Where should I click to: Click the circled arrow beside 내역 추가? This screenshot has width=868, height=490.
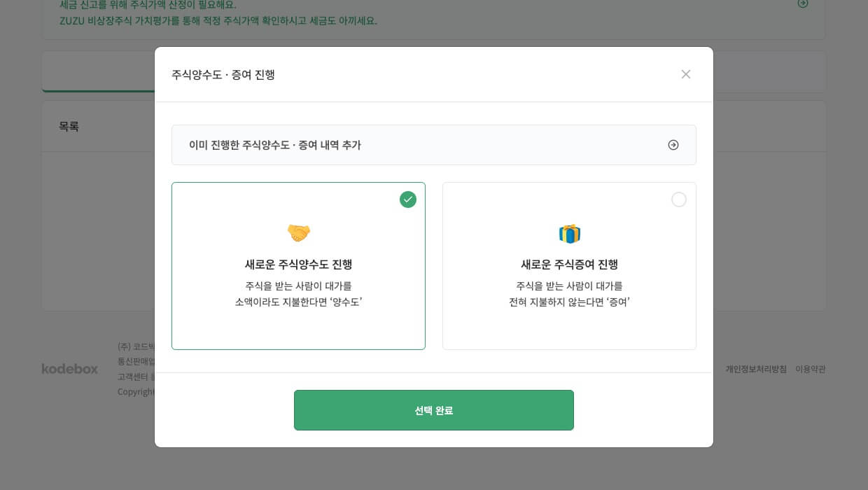coord(673,145)
